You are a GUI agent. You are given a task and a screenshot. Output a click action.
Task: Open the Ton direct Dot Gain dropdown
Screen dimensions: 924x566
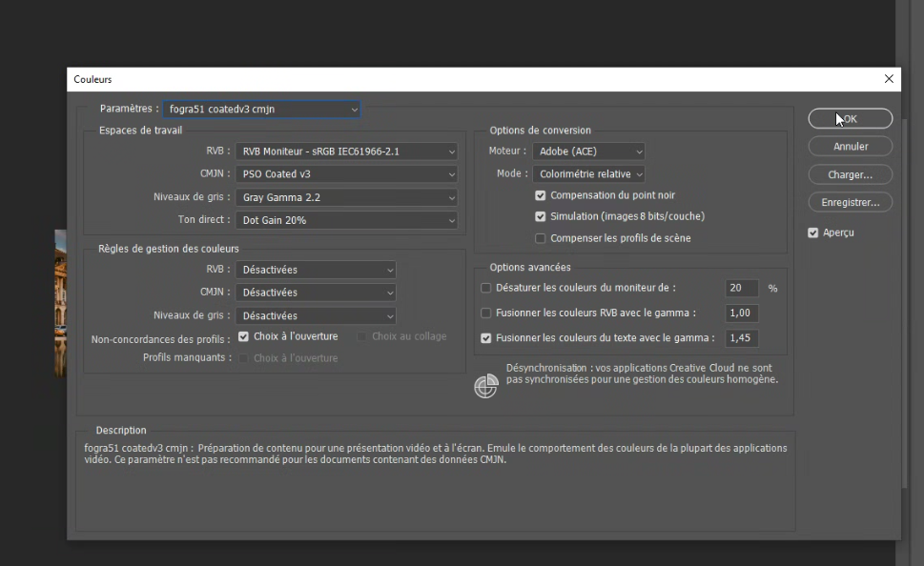pos(347,220)
